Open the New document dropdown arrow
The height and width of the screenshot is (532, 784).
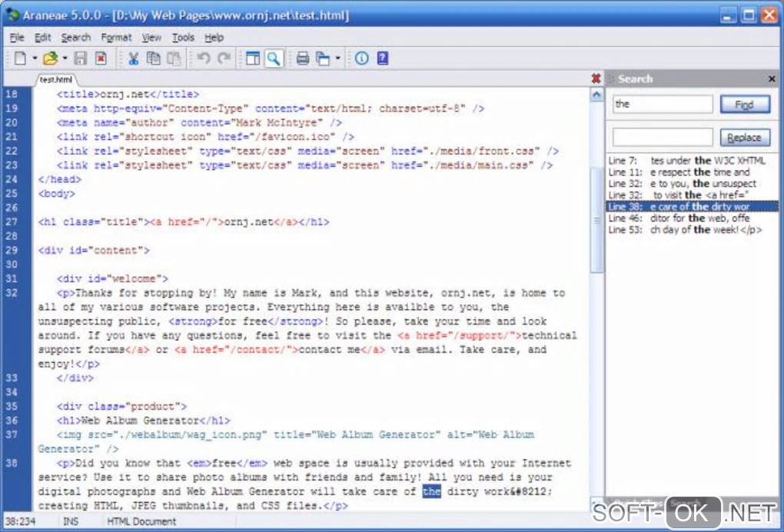click(x=35, y=58)
